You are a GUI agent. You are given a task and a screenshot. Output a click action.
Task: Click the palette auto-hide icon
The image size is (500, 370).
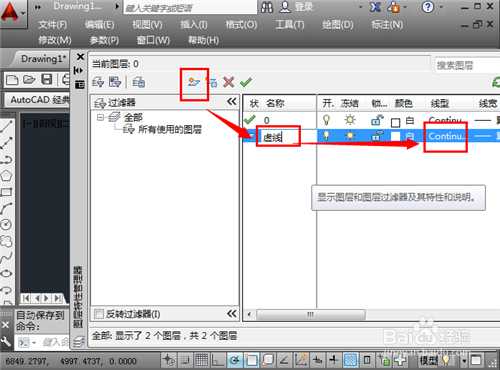(x=79, y=70)
